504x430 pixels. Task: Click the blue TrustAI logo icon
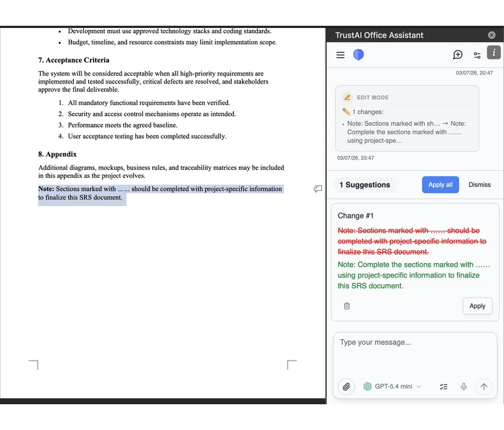click(359, 55)
